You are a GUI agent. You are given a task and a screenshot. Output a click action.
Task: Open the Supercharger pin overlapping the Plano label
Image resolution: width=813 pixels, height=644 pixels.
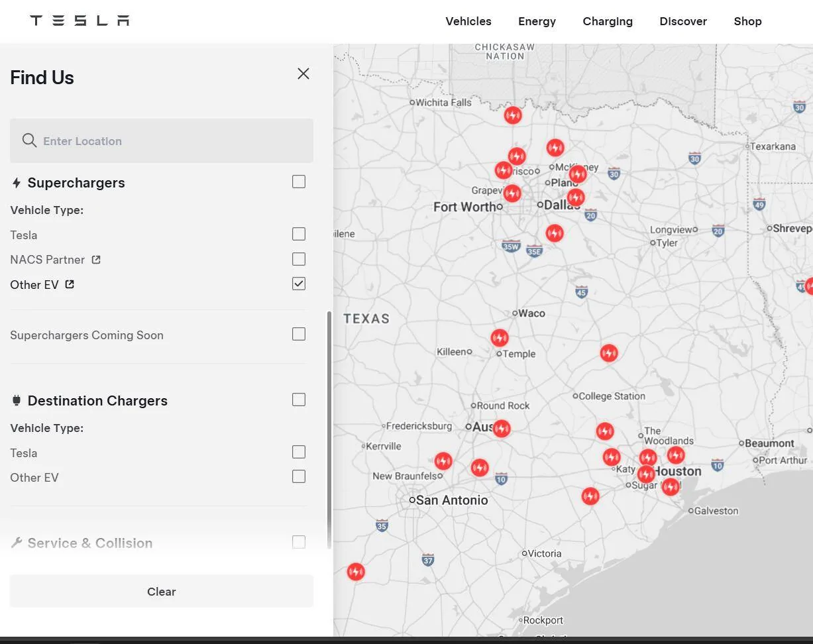(578, 174)
